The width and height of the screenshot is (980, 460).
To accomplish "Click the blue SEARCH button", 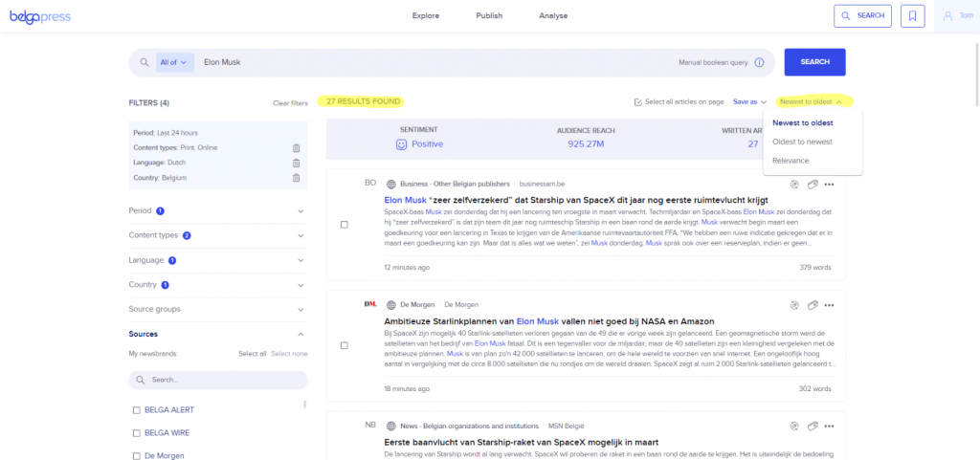I will point(815,62).
